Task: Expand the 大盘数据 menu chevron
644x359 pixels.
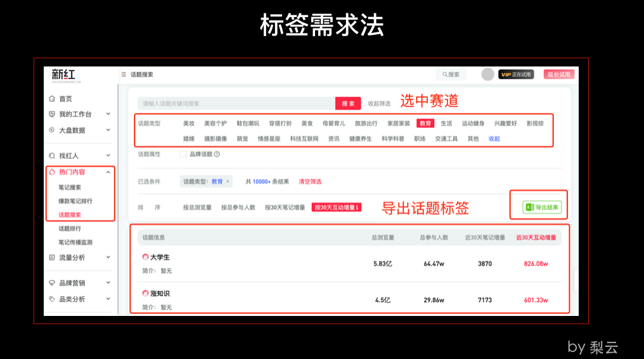Action: pyautogui.click(x=108, y=130)
